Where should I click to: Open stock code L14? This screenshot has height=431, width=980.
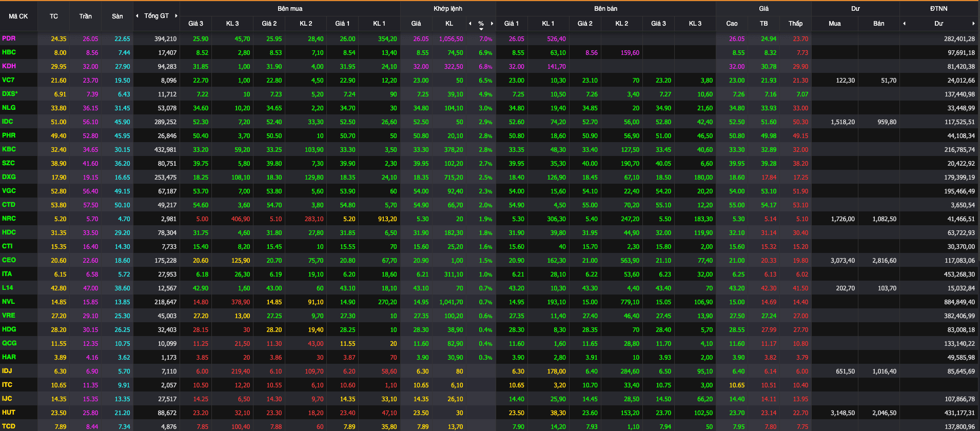[8, 288]
